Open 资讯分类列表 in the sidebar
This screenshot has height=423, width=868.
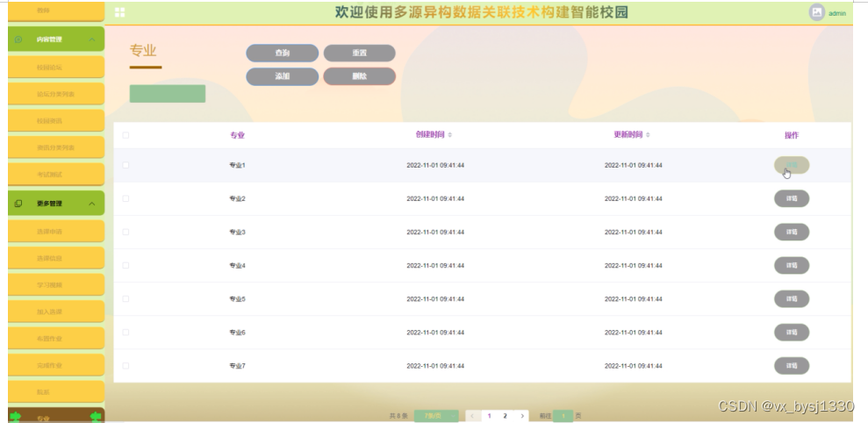pyautogui.click(x=56, y=147)
